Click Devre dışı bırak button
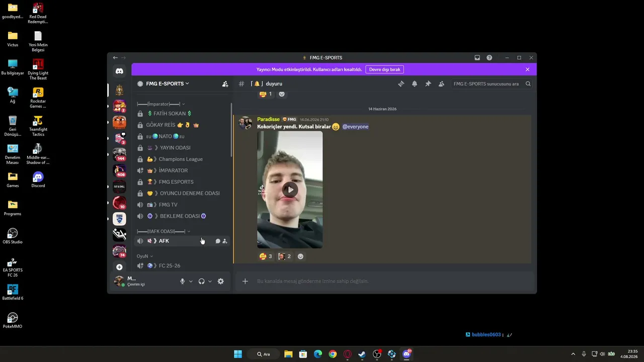 (x=385, y=69)
